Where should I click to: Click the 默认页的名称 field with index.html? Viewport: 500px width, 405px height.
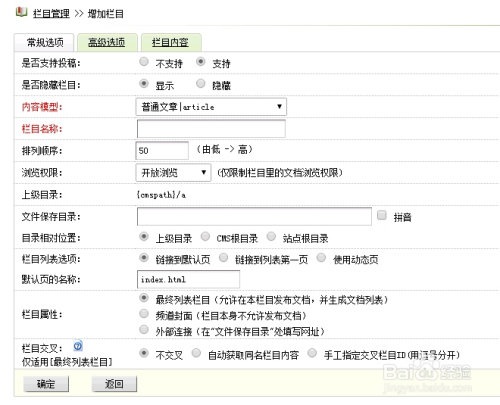click(188, 279)
